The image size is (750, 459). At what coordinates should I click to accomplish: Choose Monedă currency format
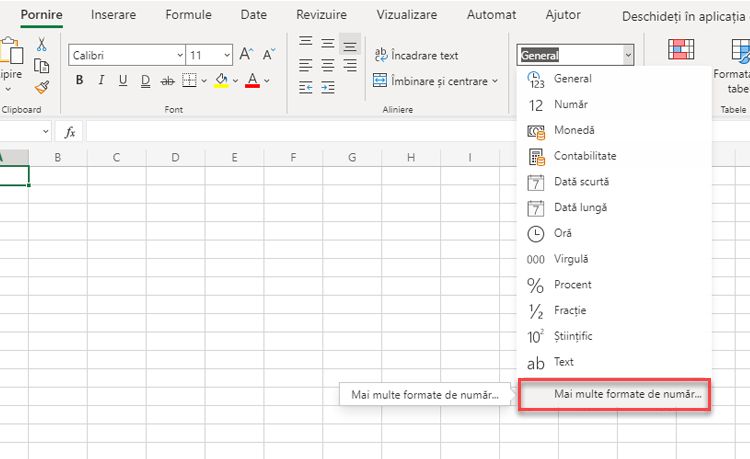(615, 131)
